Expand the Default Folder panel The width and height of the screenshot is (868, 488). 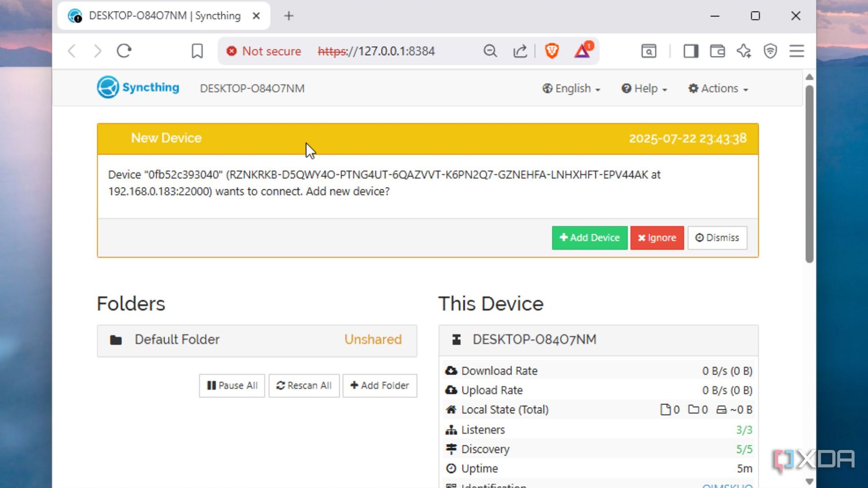click(257, 340)
